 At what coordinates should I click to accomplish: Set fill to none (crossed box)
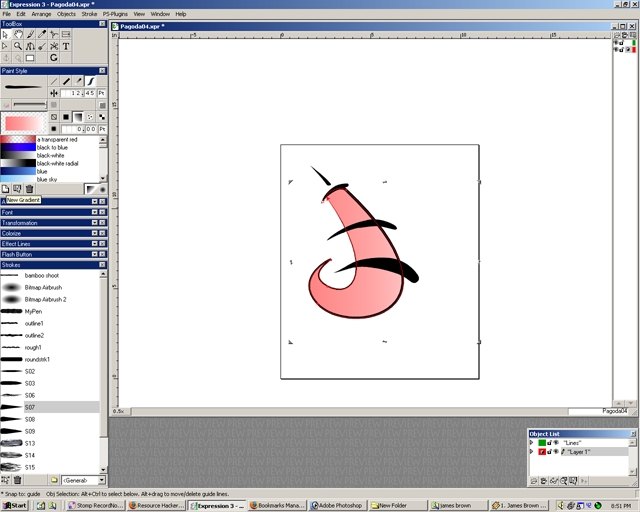tap(54, 117)
